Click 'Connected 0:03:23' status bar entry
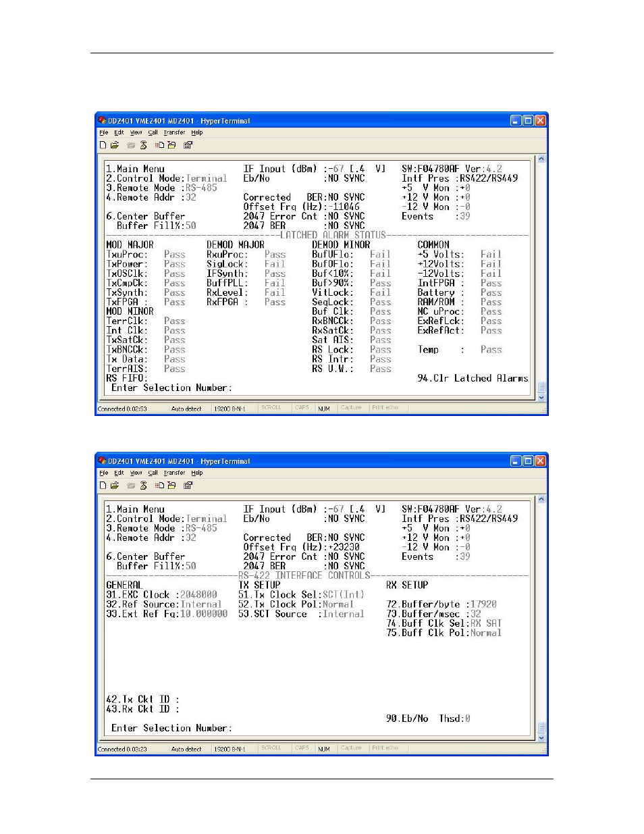 click(122, 749)
